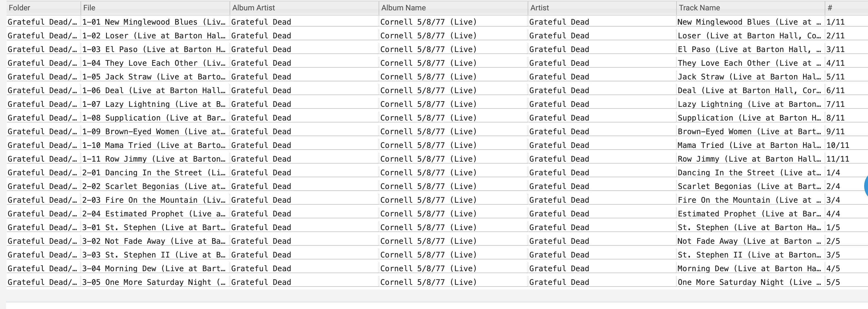
Task: Select 'Estimated Prophet' in the Track Name column
Action: click(749, 214)
